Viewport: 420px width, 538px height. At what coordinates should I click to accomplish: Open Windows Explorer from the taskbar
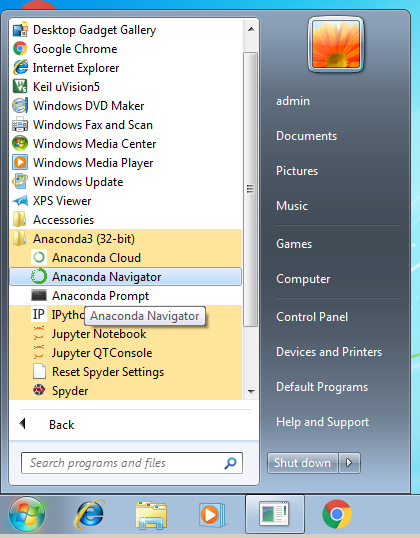click(151, 515)
